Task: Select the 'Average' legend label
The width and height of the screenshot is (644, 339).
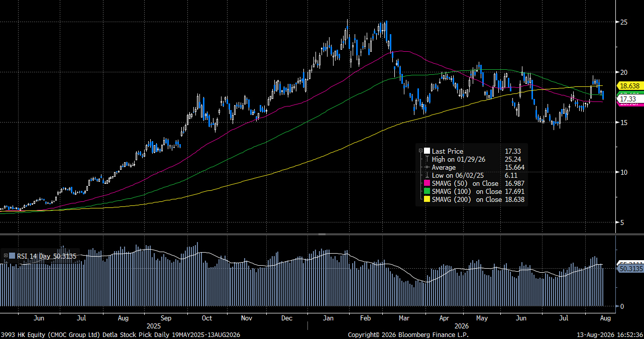Action: (x=444, y=167)
